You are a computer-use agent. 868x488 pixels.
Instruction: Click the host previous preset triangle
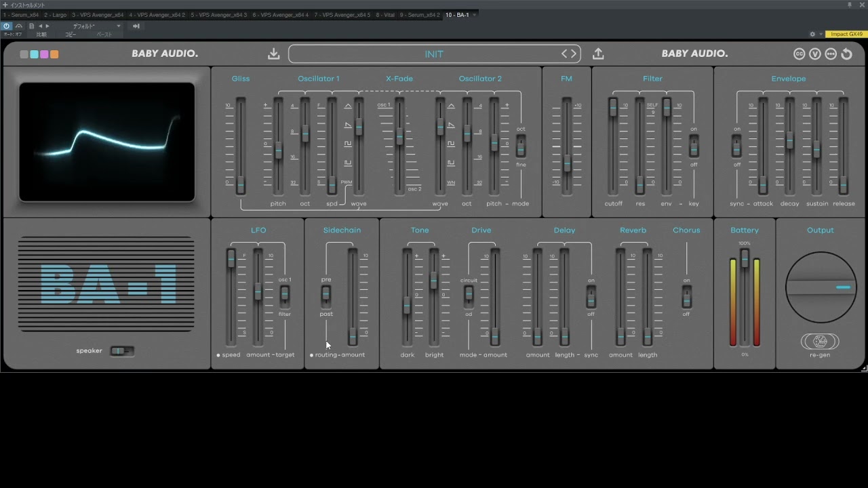[40, 26]
